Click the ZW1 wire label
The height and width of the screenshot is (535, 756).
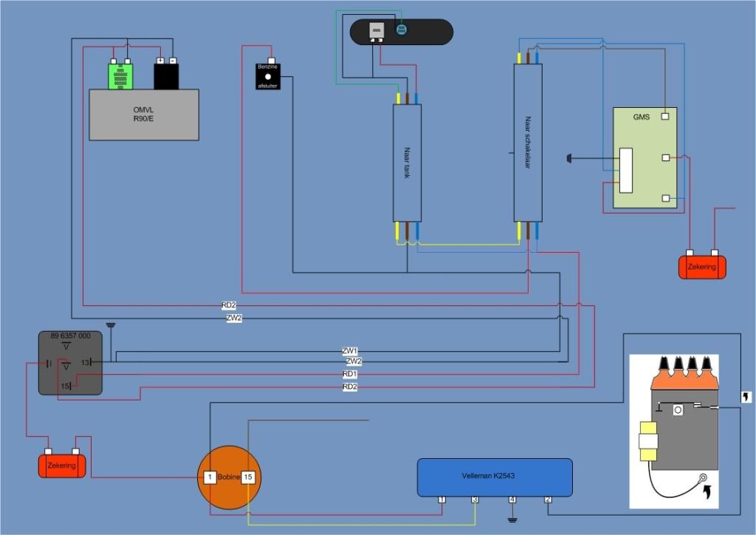[x=350, y=351]
